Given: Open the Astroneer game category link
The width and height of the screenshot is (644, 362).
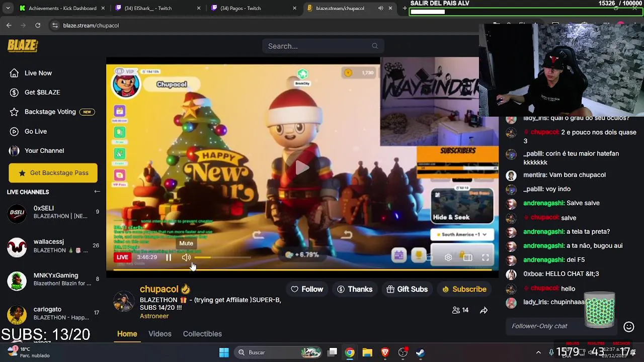Looking at the screenshot, I should coord(154,316).
